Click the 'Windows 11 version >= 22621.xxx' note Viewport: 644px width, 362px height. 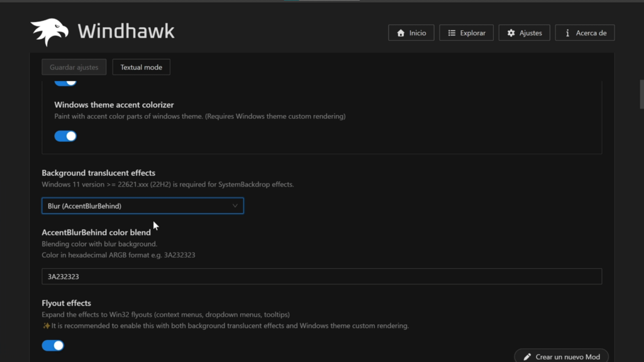pyautogui.click(x=167, y=184)
